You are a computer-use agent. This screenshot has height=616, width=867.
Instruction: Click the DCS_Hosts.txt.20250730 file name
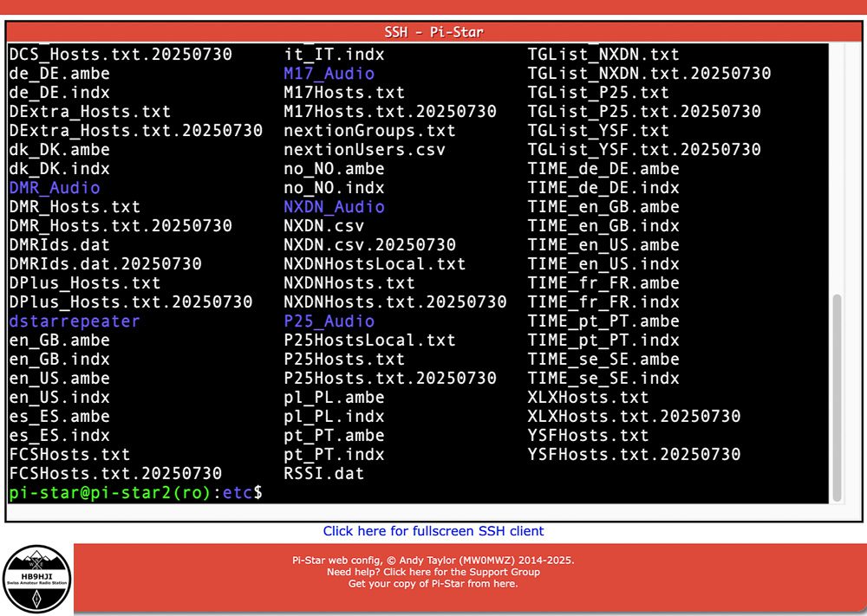pyautogui.click(x=121, y=54)
